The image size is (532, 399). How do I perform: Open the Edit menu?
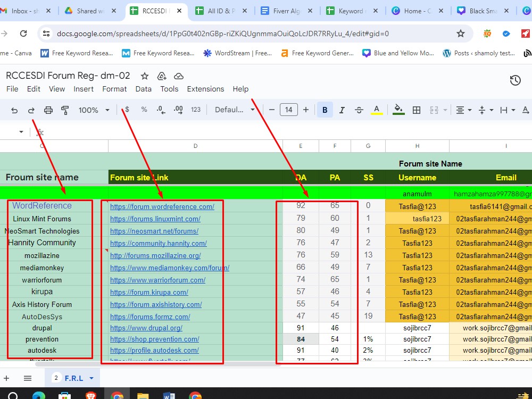34,89
